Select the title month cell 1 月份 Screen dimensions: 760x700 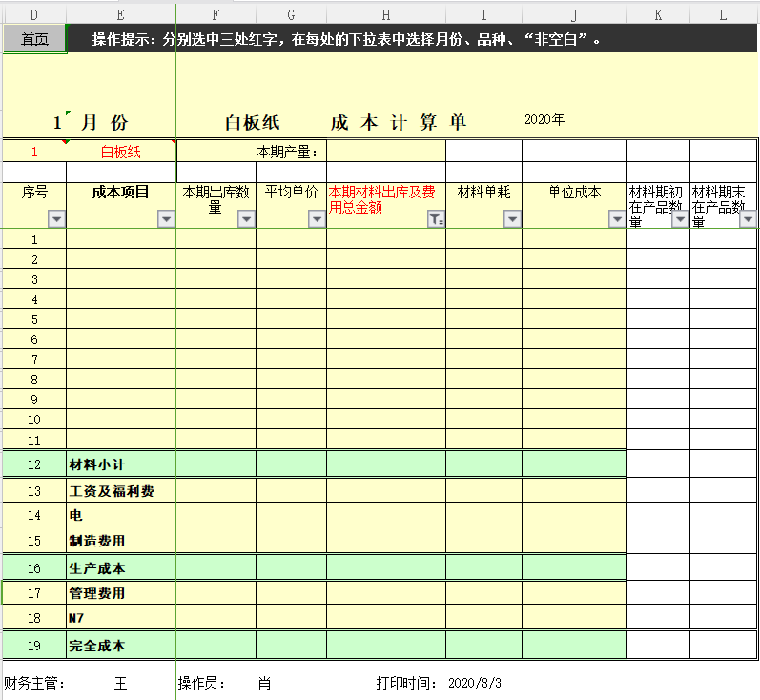coord(90,122)
